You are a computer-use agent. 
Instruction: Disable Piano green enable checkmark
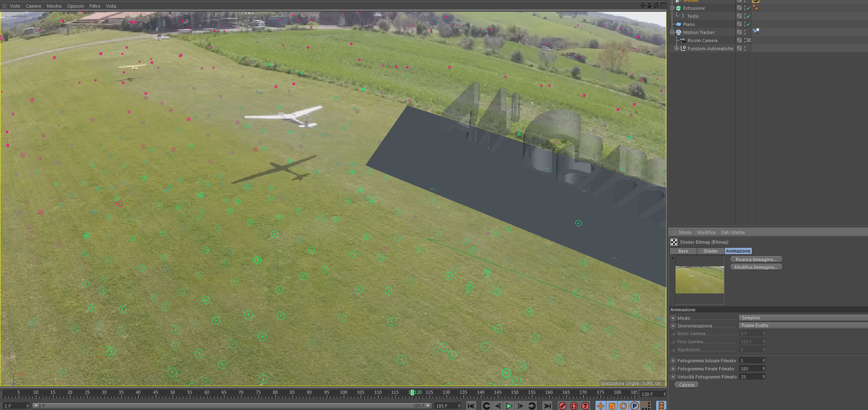click(x=749, y=24)
